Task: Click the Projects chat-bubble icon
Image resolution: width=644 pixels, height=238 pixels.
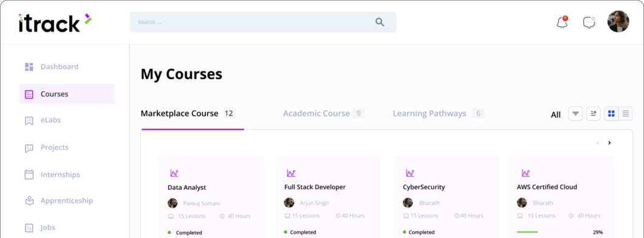Action: pos(29,148)
